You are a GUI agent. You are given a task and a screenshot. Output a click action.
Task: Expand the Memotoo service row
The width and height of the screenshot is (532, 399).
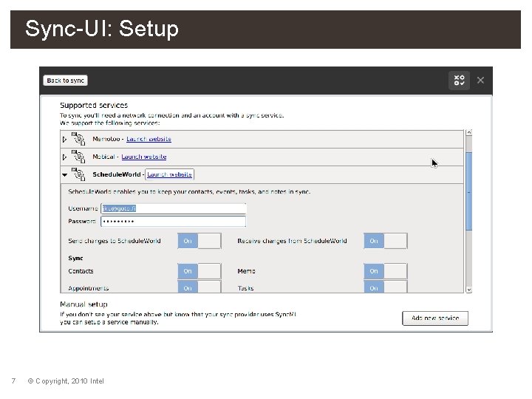tap(64, 140)
